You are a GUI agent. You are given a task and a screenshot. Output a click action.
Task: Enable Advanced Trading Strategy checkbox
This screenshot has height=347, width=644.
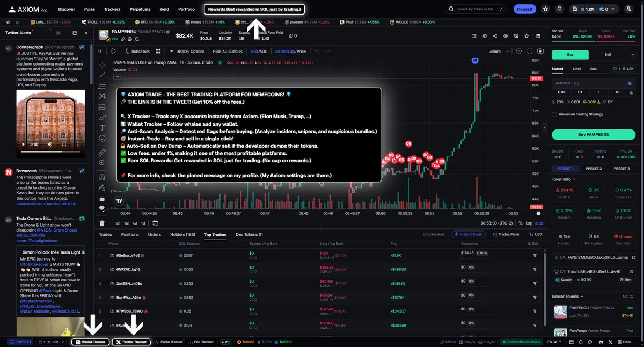point(554,114)
